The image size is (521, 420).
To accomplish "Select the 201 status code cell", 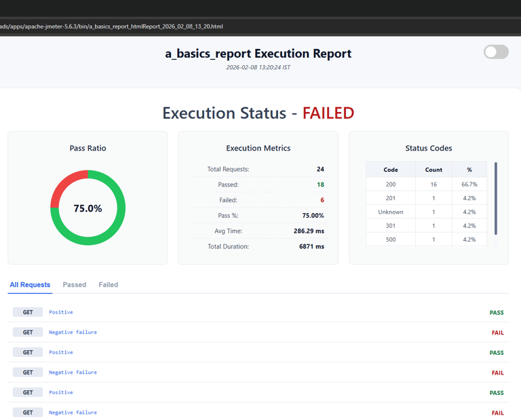I will 391,198.
